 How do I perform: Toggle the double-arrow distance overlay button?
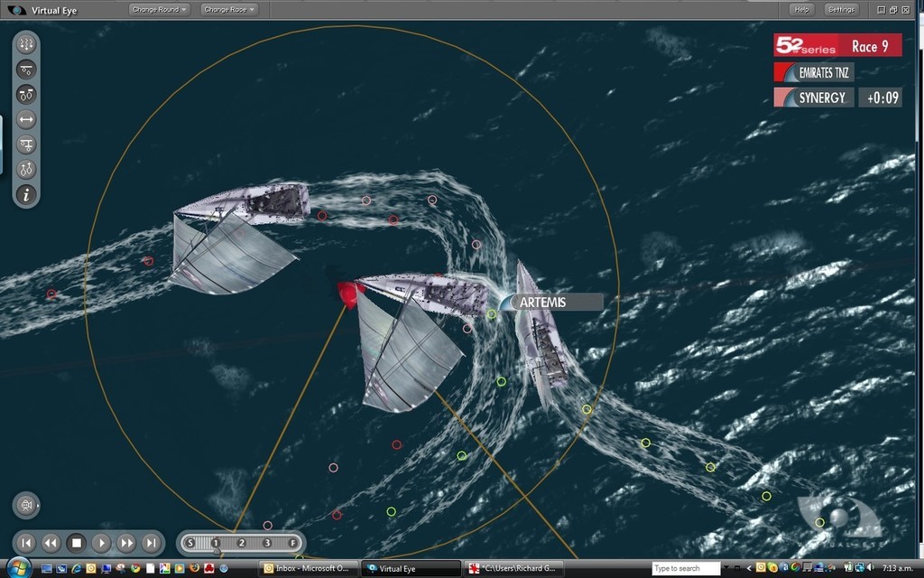point(26,119)
